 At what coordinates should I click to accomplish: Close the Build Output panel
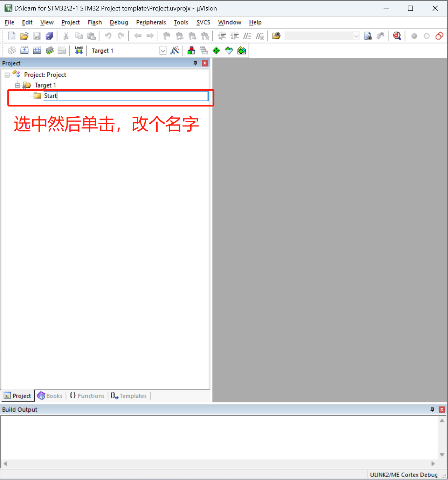(x=442, y=409)
